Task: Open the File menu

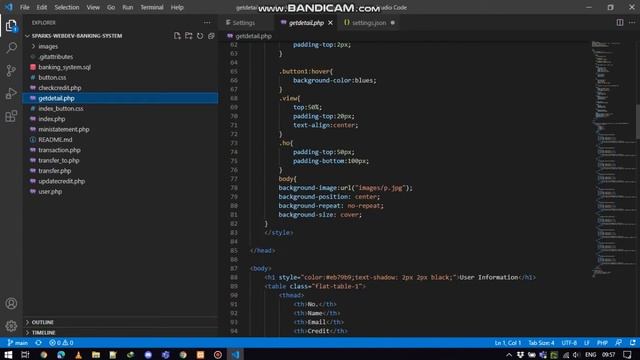Action: [x=24, y=7]
